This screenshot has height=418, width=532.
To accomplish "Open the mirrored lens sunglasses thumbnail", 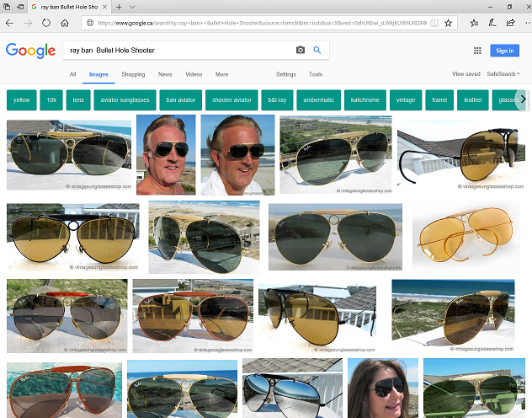I will tap(292, 389).
